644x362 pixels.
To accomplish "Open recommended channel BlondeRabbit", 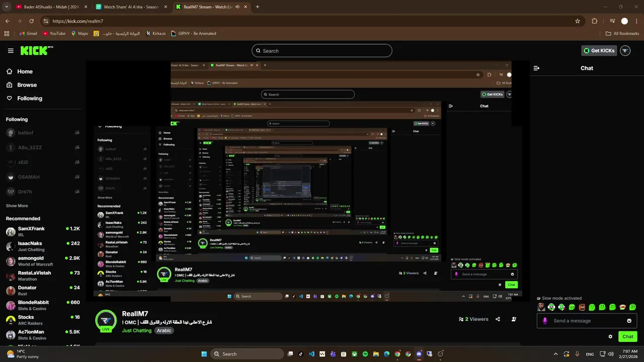I will 43,305.
